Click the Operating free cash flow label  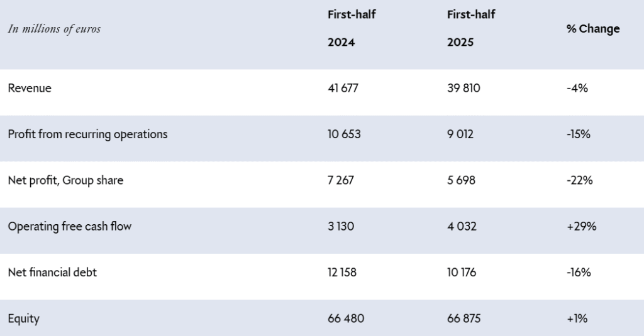(x=70, y=227)
